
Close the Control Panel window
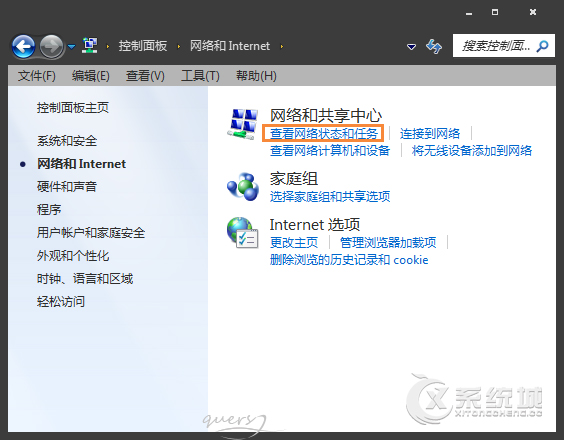click(x=533, y=12)
